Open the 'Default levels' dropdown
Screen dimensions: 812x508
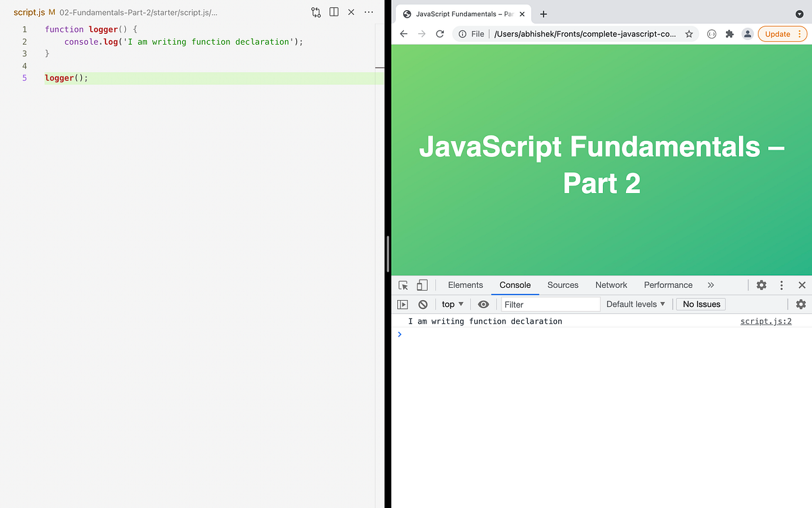point(635,304)
